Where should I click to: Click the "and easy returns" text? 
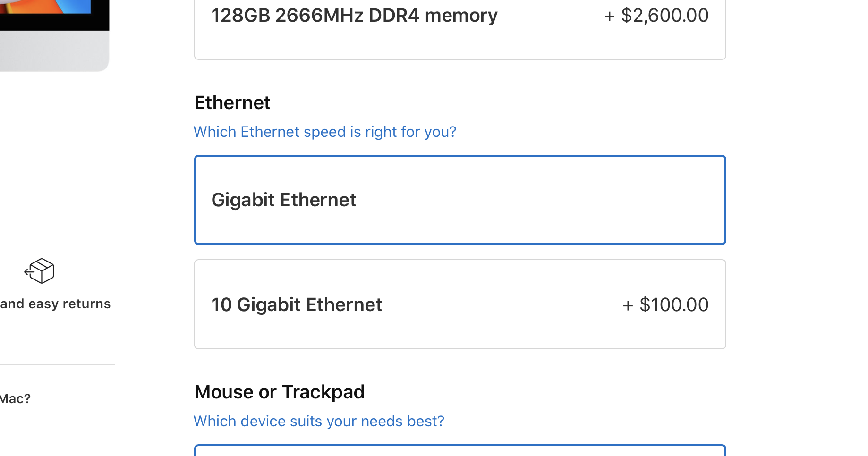(x=55, y=304)
